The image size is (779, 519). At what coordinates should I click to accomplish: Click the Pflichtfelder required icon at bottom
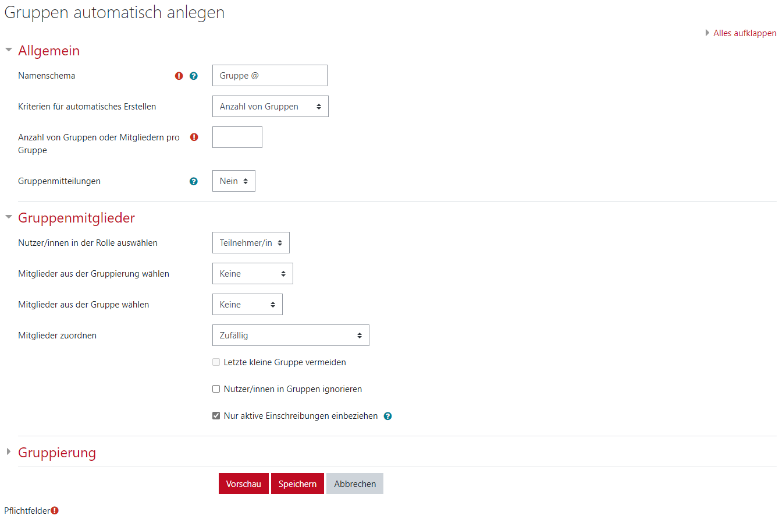(55, 510)
